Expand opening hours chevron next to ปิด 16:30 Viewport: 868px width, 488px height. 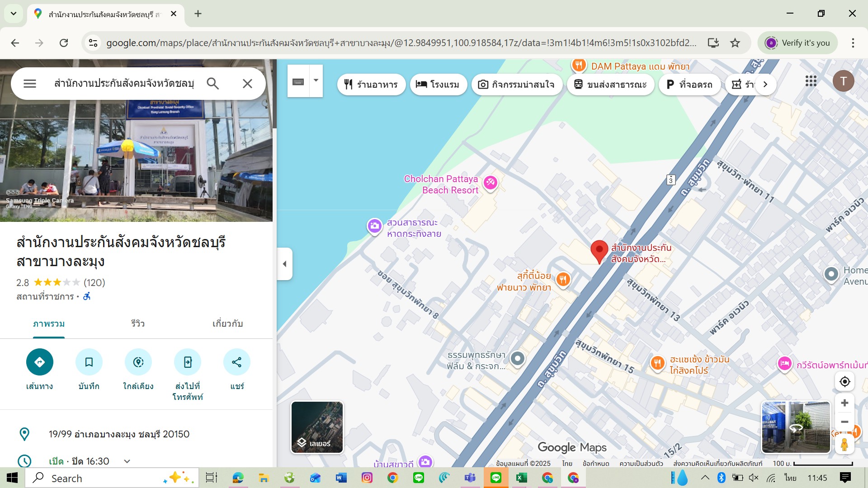pos(127,461)
